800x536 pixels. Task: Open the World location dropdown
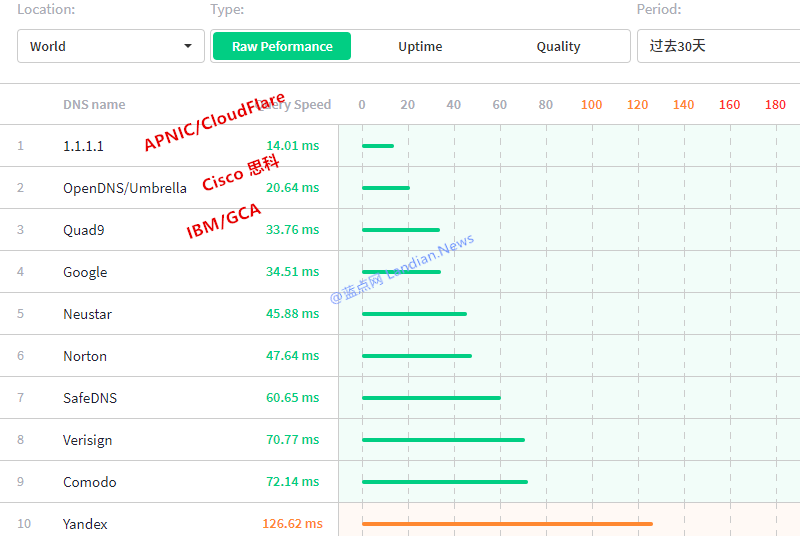[110, 46]
